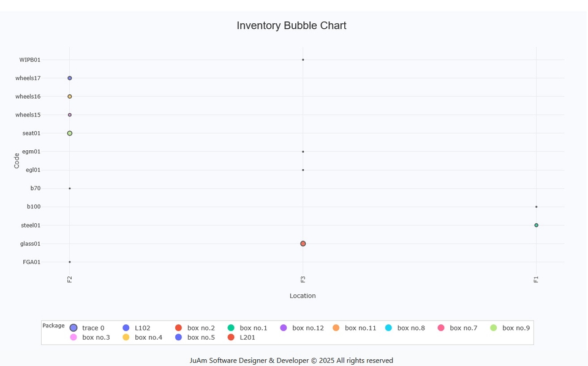
Task: Toggle the trace 0 legend entry
Action: click(x=92, y=328)
